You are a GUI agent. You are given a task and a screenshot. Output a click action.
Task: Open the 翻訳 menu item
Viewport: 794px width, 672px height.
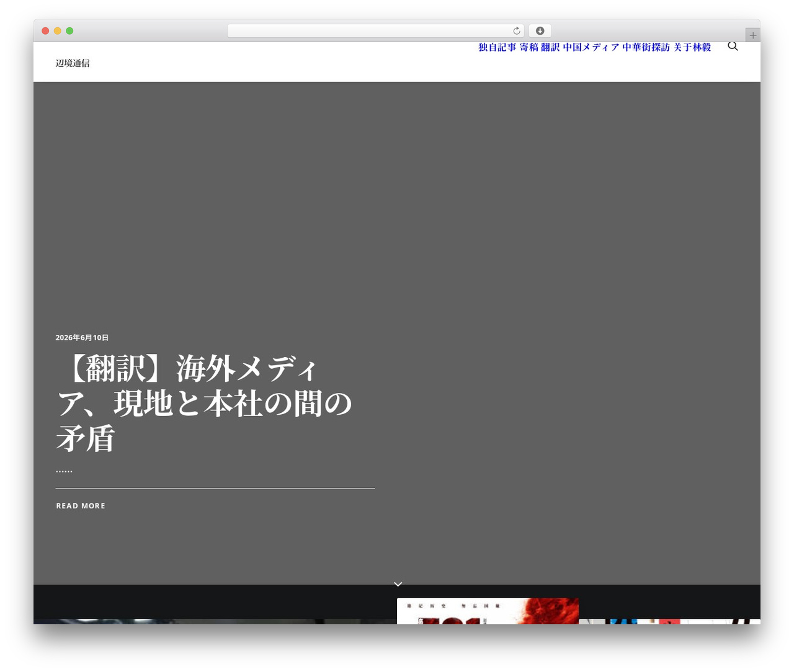pos(550,47)
